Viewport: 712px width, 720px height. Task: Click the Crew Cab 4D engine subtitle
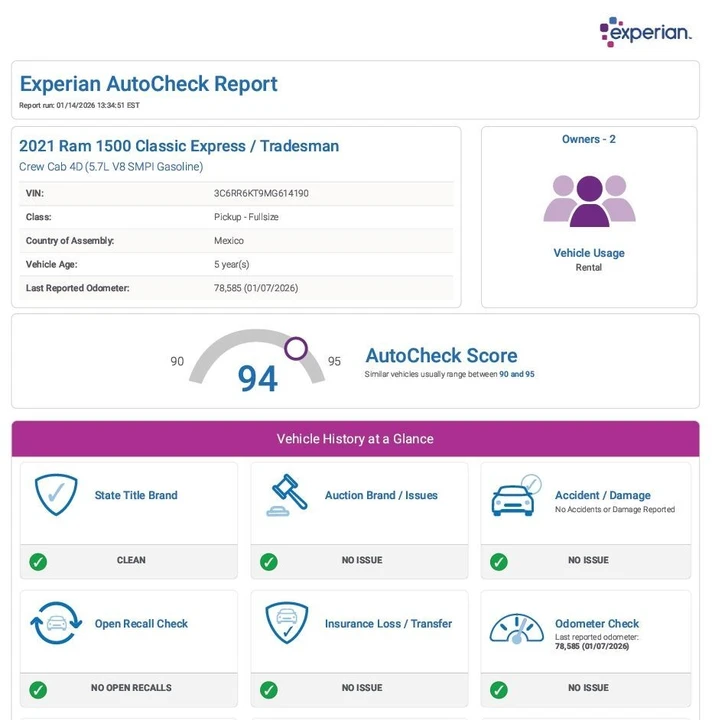tap(111, 167)
